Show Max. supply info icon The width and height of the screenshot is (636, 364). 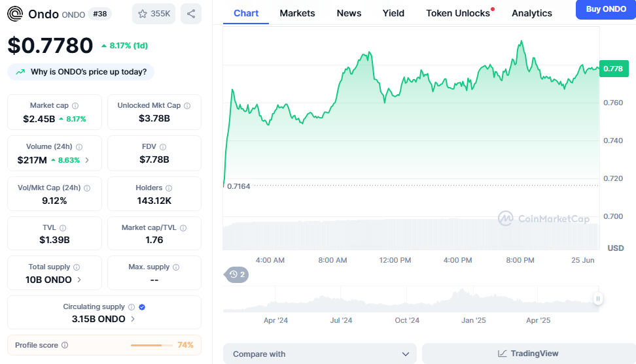pos(175,267)
